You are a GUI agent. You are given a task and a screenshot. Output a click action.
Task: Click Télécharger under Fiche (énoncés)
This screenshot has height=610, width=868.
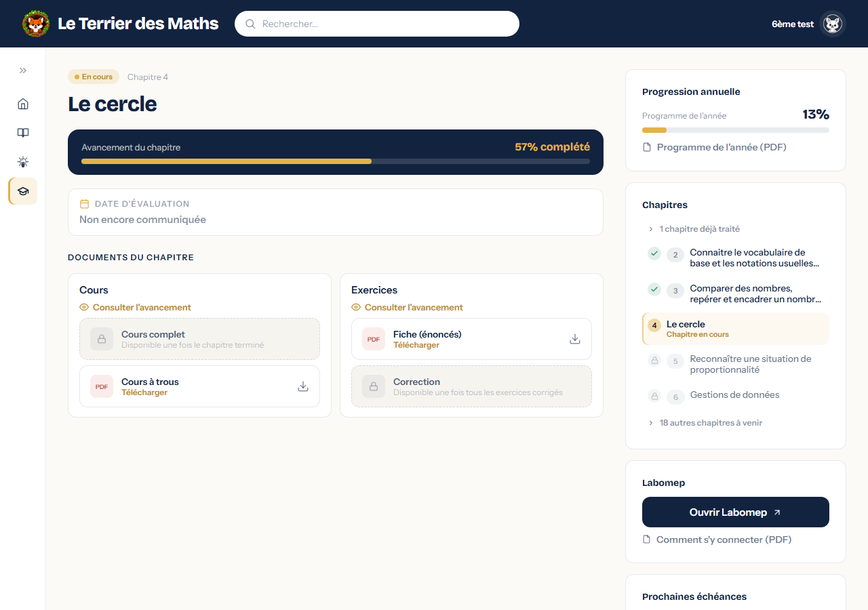click(416, 345)
